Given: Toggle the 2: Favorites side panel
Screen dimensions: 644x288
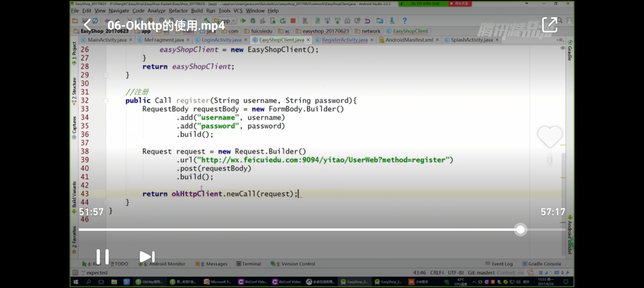Looking at the screenshot, I should click(74, 240).
